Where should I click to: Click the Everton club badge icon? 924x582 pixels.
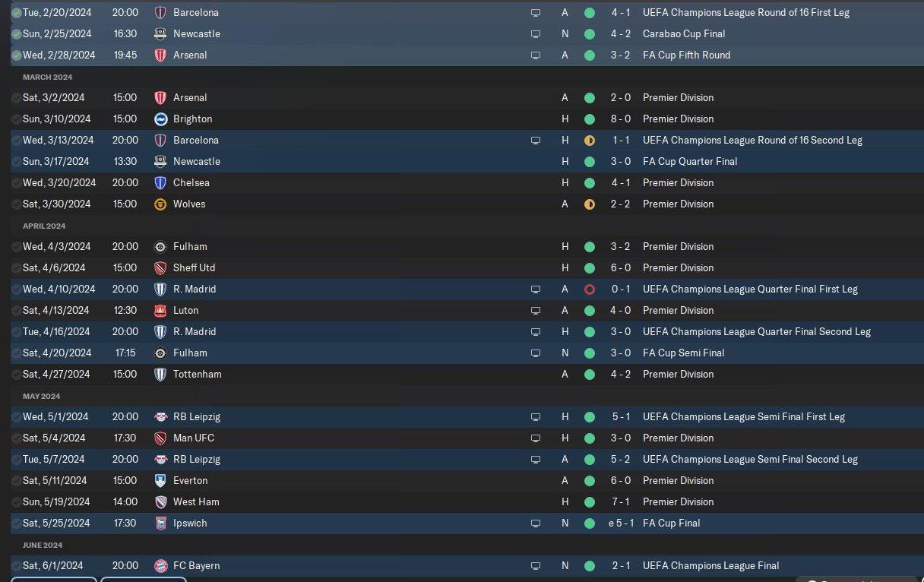tap(160, 480)
